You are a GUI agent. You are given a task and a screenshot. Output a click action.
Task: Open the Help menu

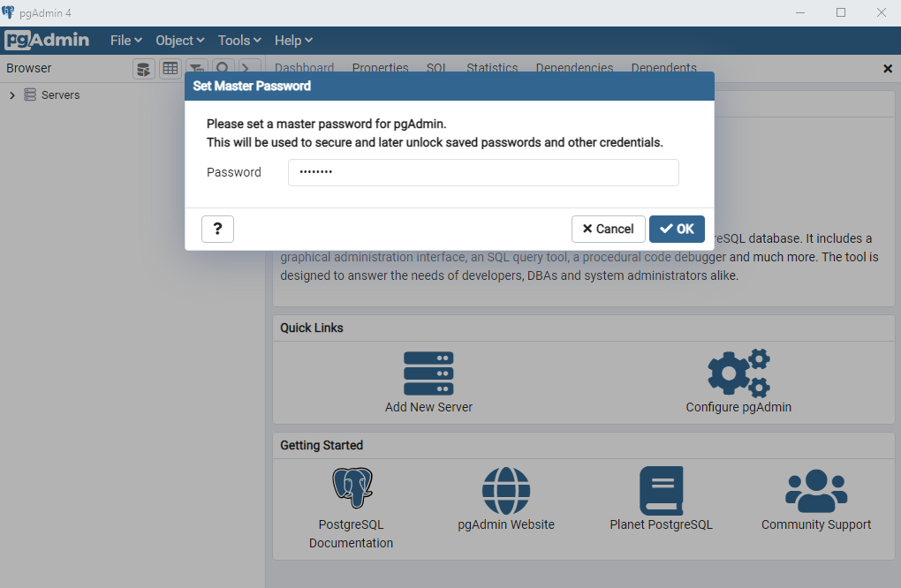(x=293, y=41)
